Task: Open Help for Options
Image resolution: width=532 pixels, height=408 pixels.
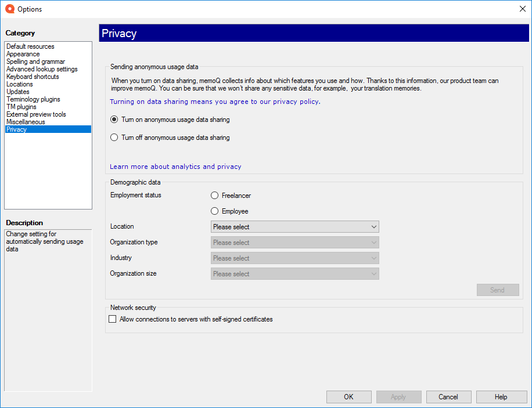Action: click(x=501, y=397)
